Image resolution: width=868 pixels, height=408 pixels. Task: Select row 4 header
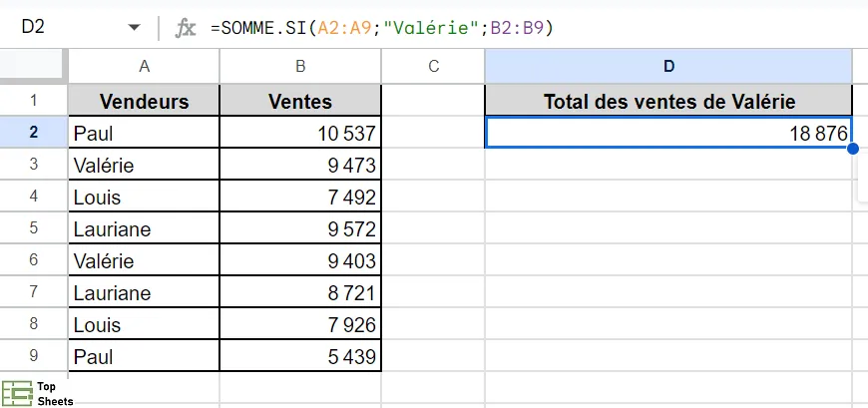(x=33, y=197)
